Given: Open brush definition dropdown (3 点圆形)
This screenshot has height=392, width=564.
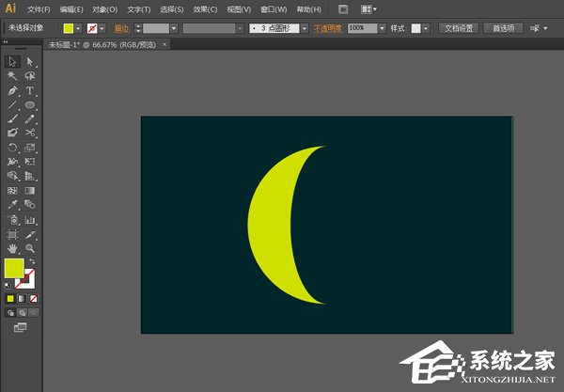Looking at the screenshot, I should coord(305,28).
